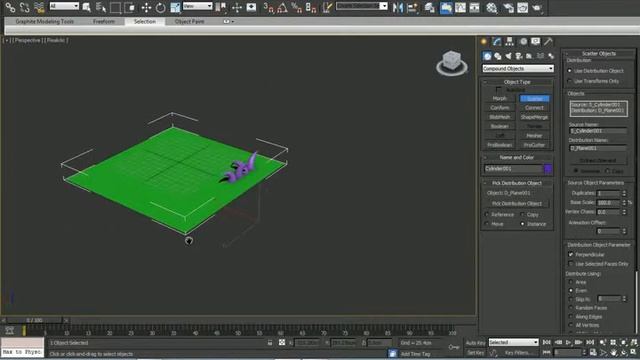The width and height of the screenshot is (640, 360).
Task: Click the Select and Link tool
Action: (x=10, y=7)
